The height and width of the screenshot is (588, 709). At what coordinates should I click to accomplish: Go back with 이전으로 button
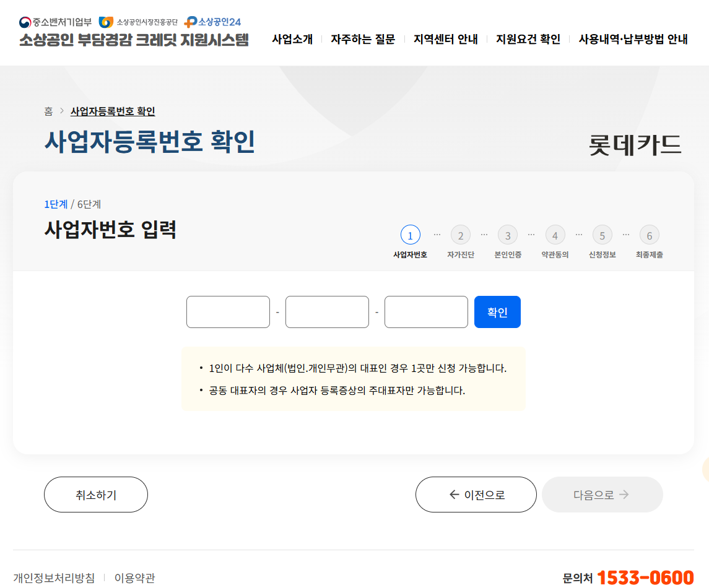476,495
